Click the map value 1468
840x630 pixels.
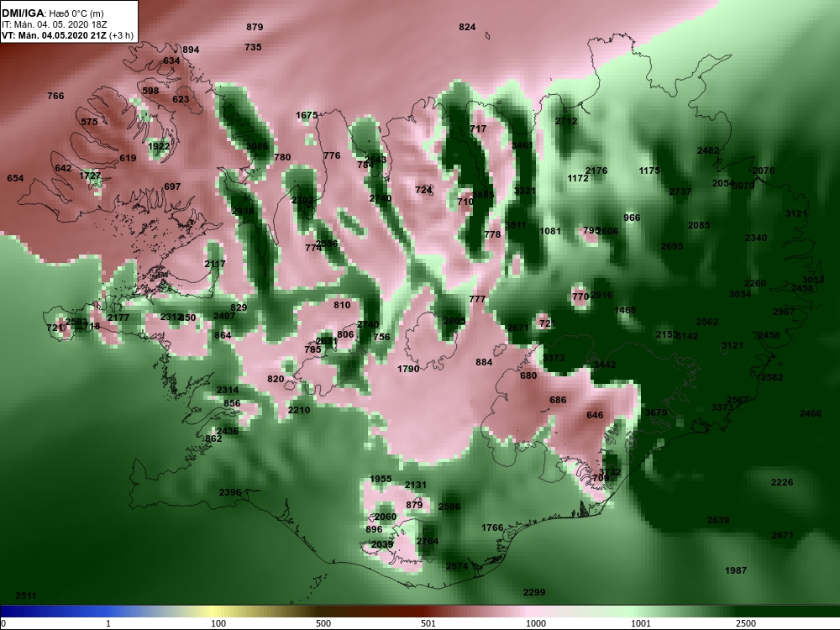point(625,310)
